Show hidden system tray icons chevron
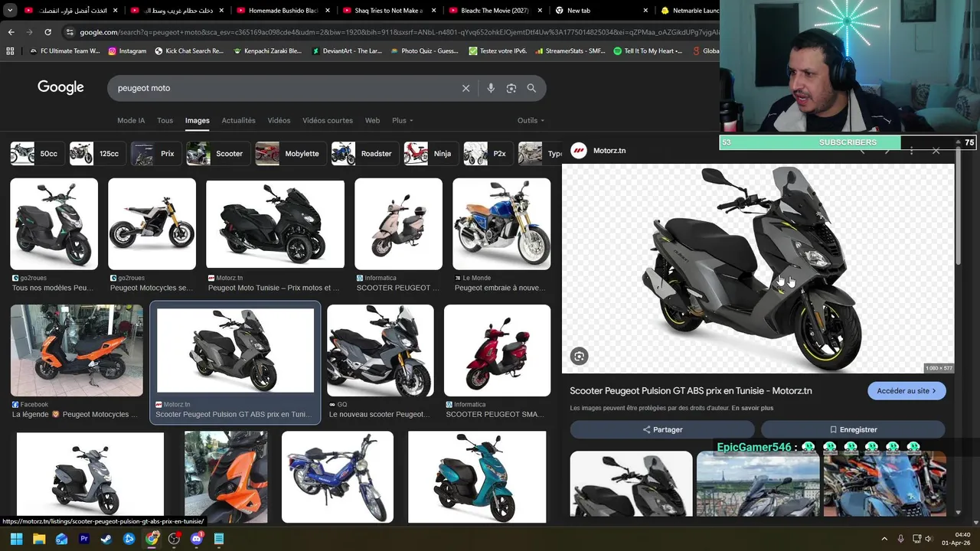The image size is (980, 551). [884, 539]
